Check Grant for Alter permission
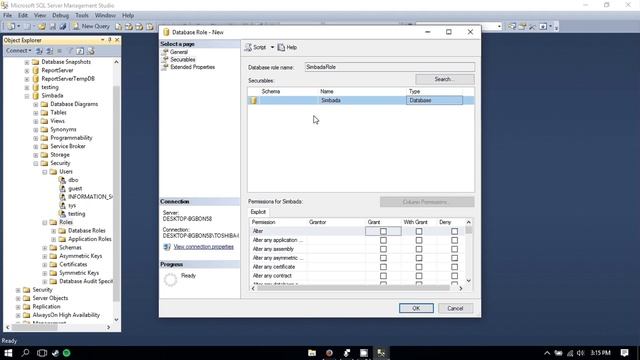The image size is (640, 360). pos(383,231)
